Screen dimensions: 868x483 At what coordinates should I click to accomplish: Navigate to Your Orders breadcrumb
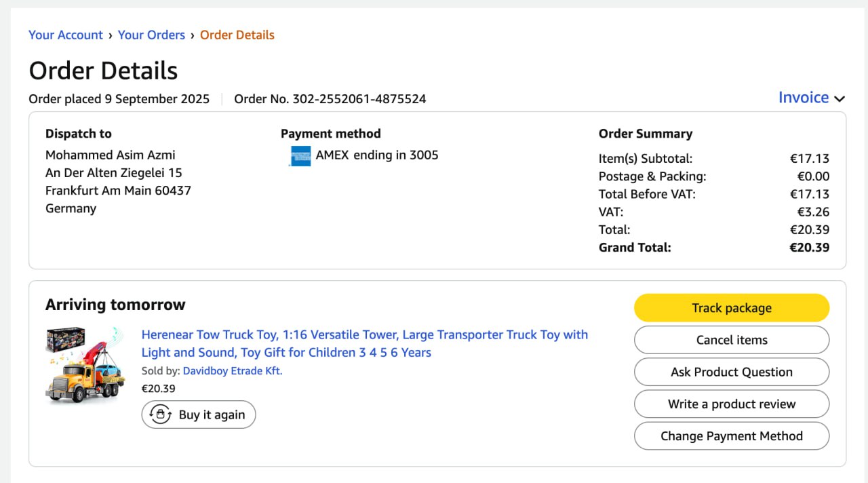pos(151,35)
